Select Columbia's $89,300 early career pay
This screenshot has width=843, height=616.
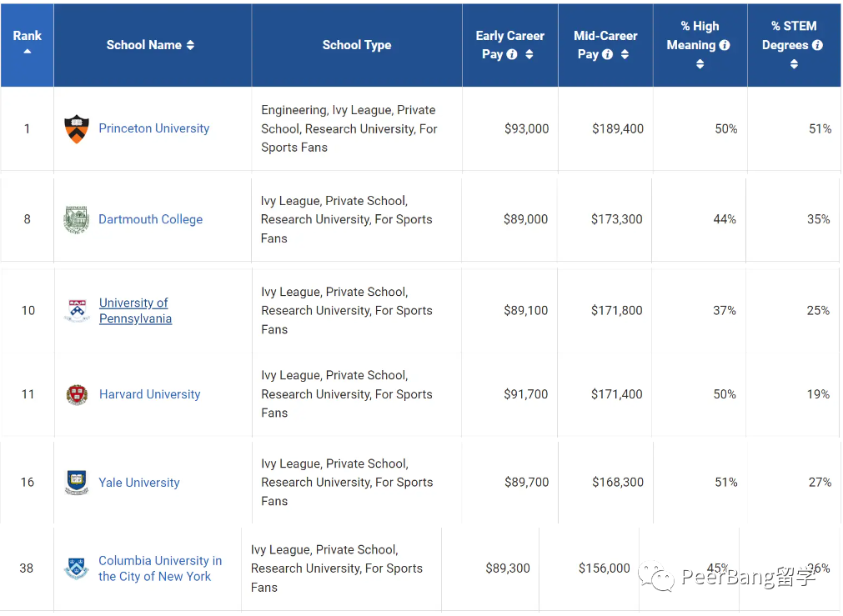pos(508,568)
